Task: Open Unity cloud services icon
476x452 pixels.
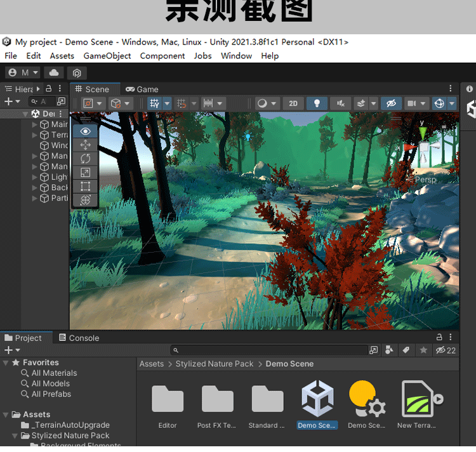Action: point(52,73)
